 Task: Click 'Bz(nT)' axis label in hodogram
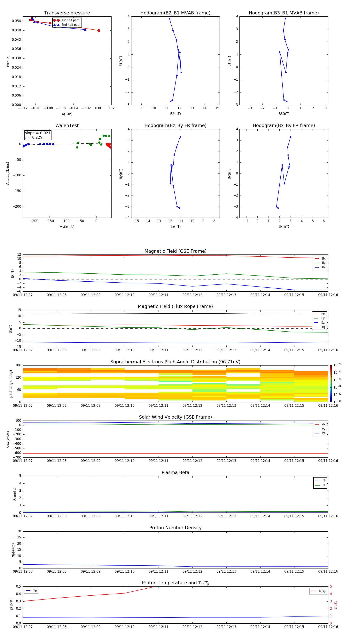[x=175, y=227]
